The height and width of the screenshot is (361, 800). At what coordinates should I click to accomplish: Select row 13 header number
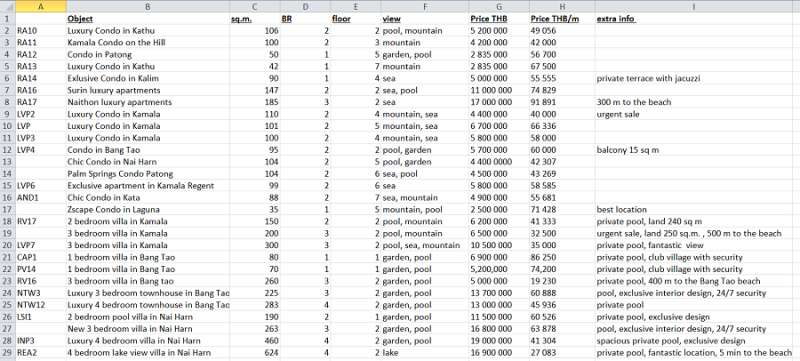pyautogui.click(x=7, y=162)
